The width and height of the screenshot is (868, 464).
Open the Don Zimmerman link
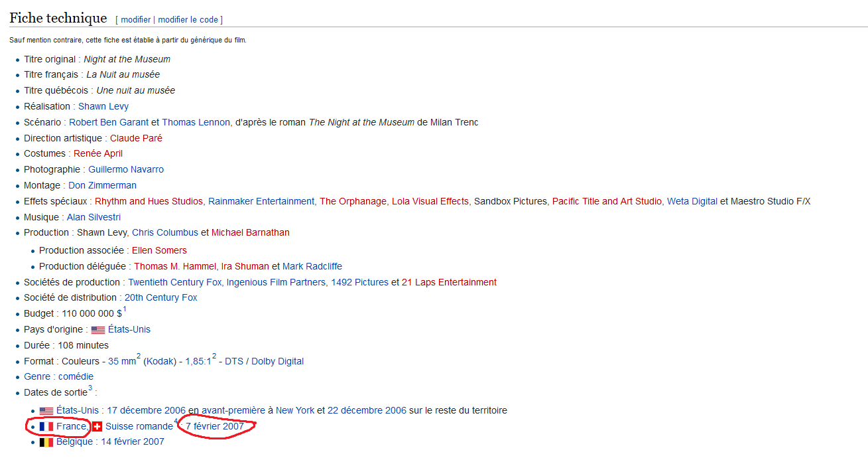click(x=102, y=185)
